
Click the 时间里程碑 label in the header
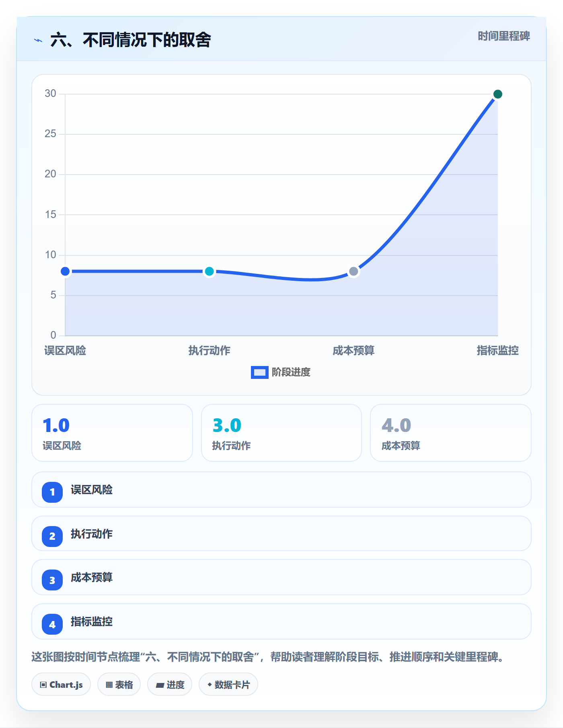(504, 36)
